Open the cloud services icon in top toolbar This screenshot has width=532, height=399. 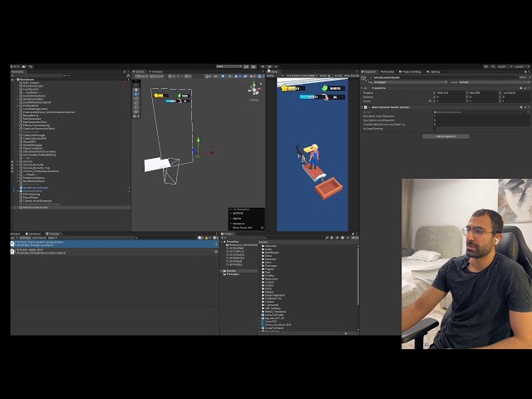click(23, 66)
